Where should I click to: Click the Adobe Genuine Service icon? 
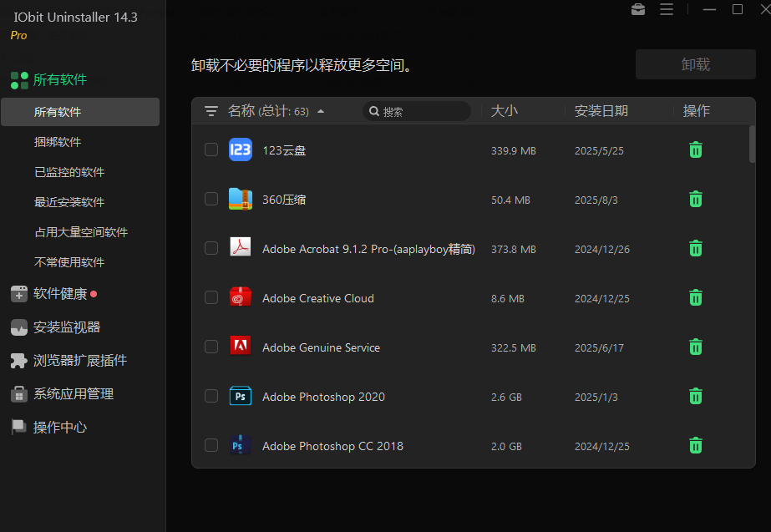241,346
